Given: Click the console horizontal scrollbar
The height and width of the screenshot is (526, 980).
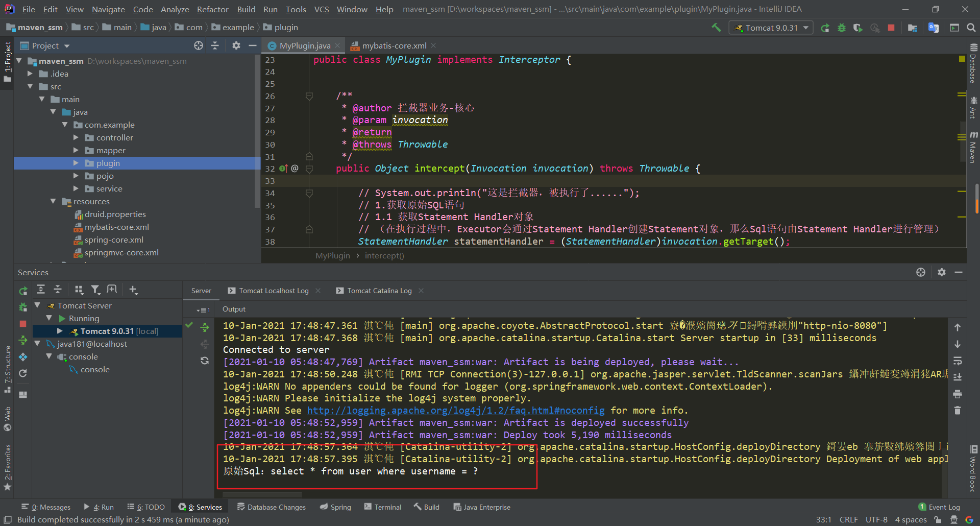Looking at the screenshot, I should (262, 494).
